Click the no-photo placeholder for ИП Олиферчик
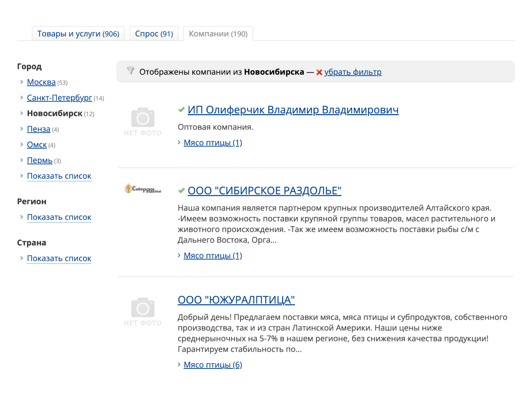This screenshot has height=395, width=532. (143, 122)
